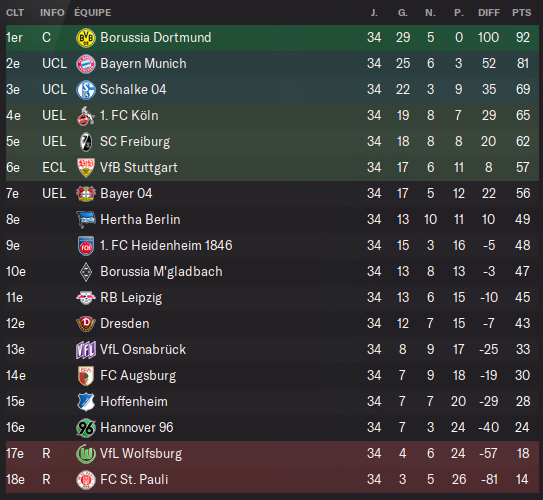Click the Hertha Berlin flag logo
The image size is (543, 500).
(x=86, y=220)
